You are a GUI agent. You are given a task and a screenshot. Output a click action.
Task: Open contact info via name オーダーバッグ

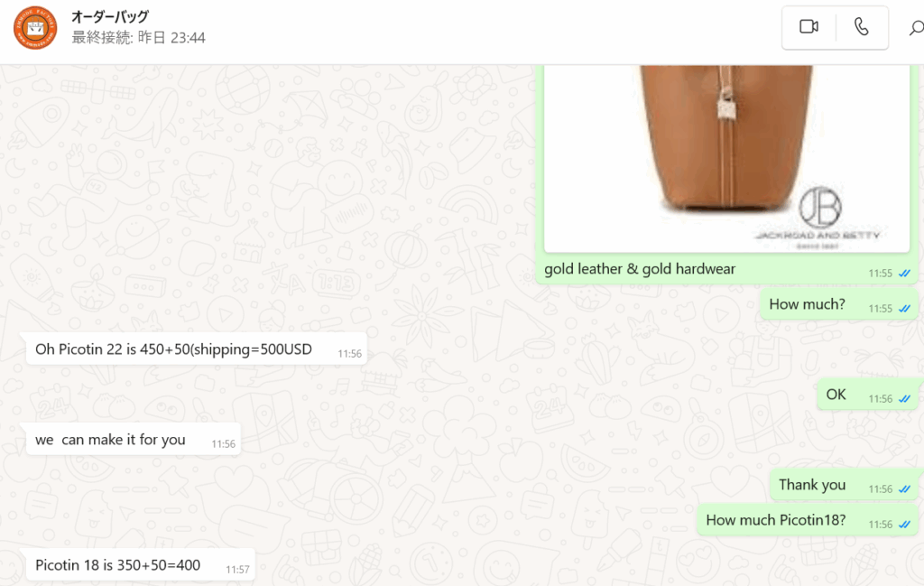tap(110, 16)
